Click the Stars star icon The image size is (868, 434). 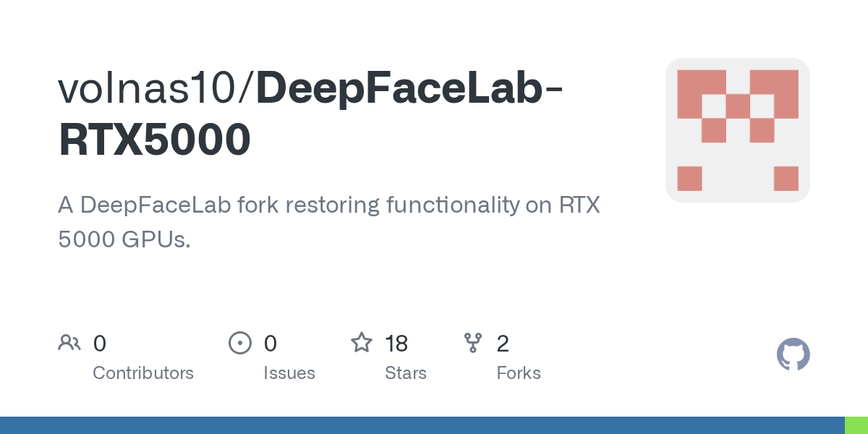point(361,343)
